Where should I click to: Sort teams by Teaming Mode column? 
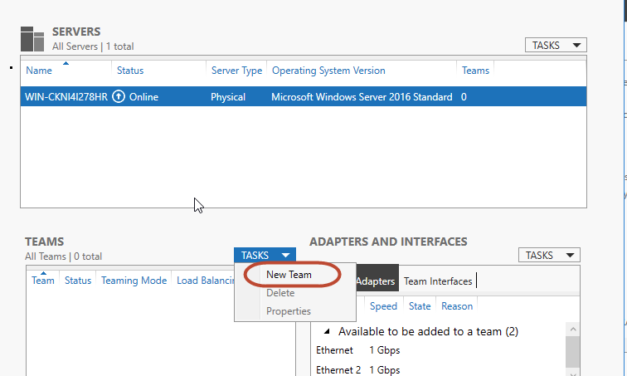click(134, 280)
